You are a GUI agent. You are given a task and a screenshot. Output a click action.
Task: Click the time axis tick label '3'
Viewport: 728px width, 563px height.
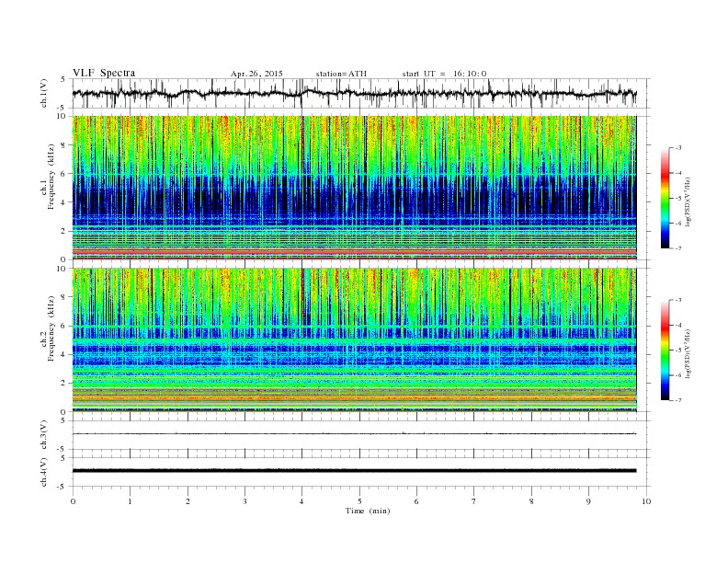click(245, 501)
